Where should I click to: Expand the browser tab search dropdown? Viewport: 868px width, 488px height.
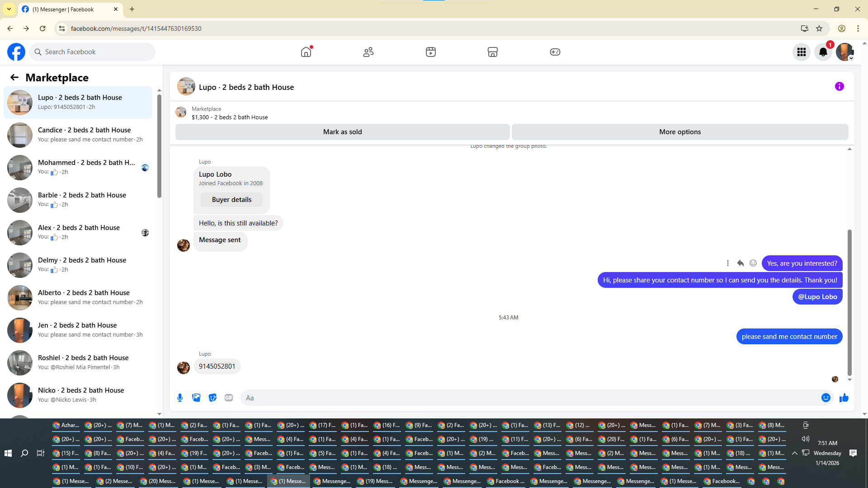click(x=9, y=9)
